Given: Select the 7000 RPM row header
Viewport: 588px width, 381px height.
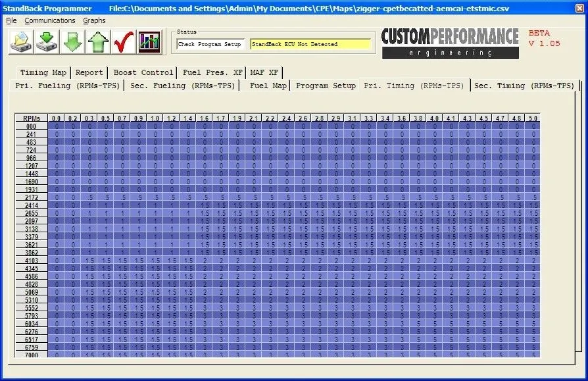Looking at the screenshot, I should click(x=31, y=355).
